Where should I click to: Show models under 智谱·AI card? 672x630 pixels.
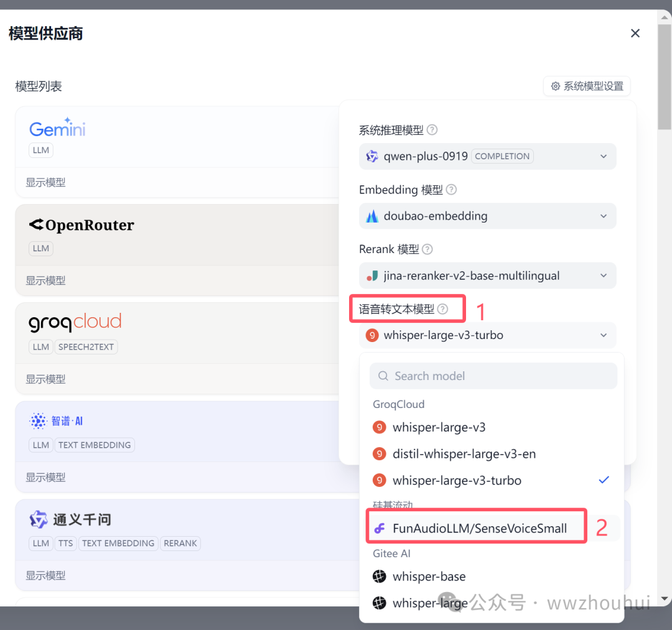[45, 477]
